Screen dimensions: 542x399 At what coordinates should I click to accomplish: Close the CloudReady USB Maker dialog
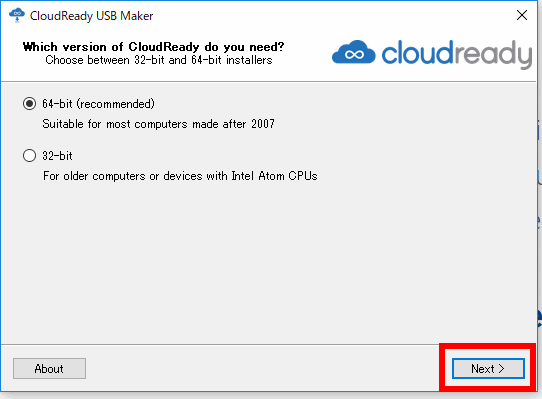coord(522,15)
